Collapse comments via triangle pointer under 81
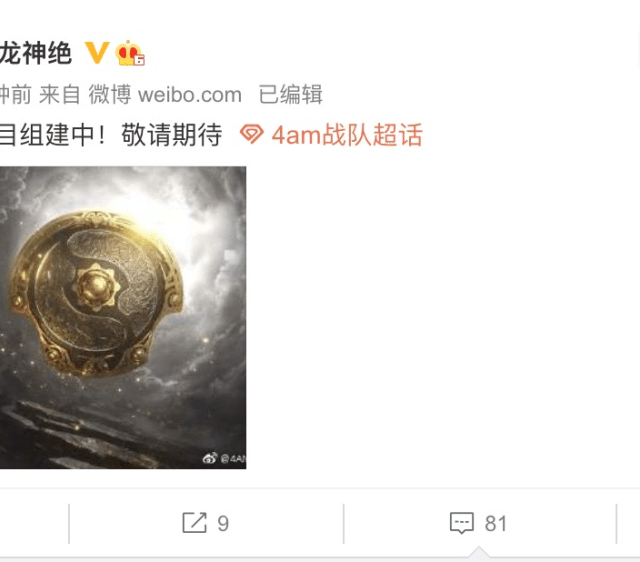This screenshot has width=640, height=562. click(479, 552)
